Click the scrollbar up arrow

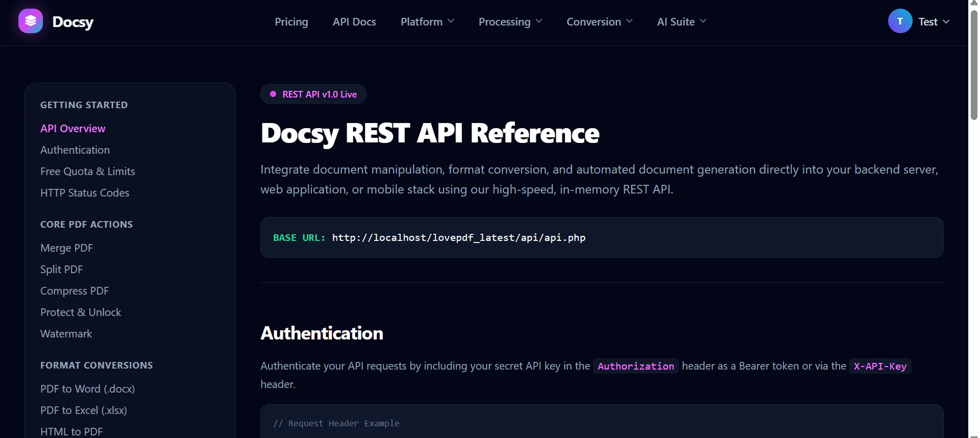[974, 4]
